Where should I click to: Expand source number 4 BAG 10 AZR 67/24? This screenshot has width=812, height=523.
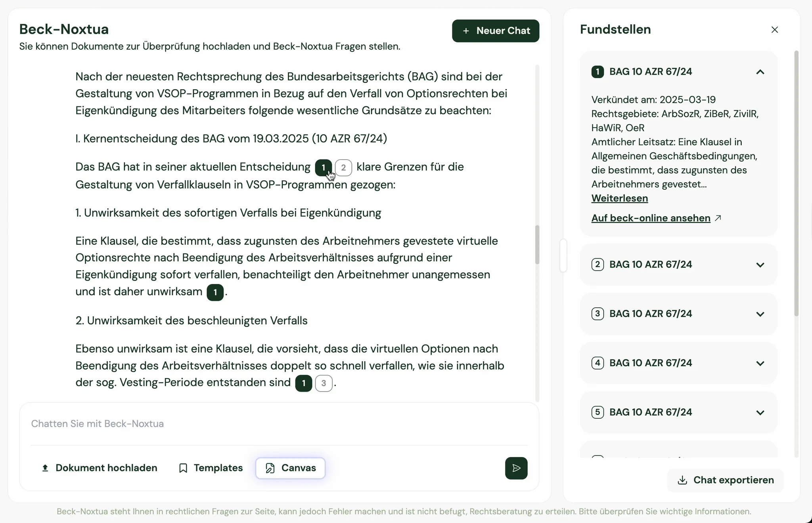760,363
